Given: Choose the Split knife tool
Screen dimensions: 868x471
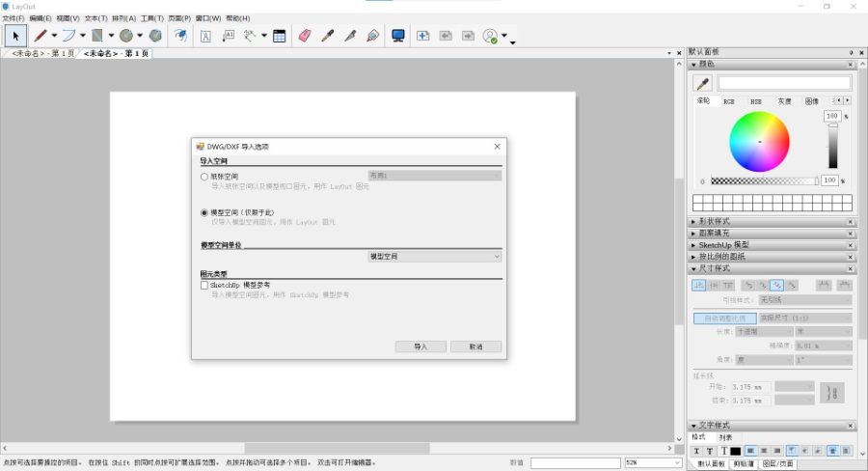Looking at the screenshot, I should 350,36.
